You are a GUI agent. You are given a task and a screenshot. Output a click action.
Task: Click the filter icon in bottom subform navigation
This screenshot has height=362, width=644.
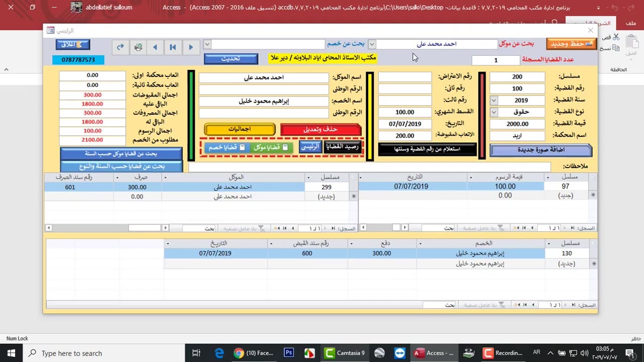click(501, 305)
